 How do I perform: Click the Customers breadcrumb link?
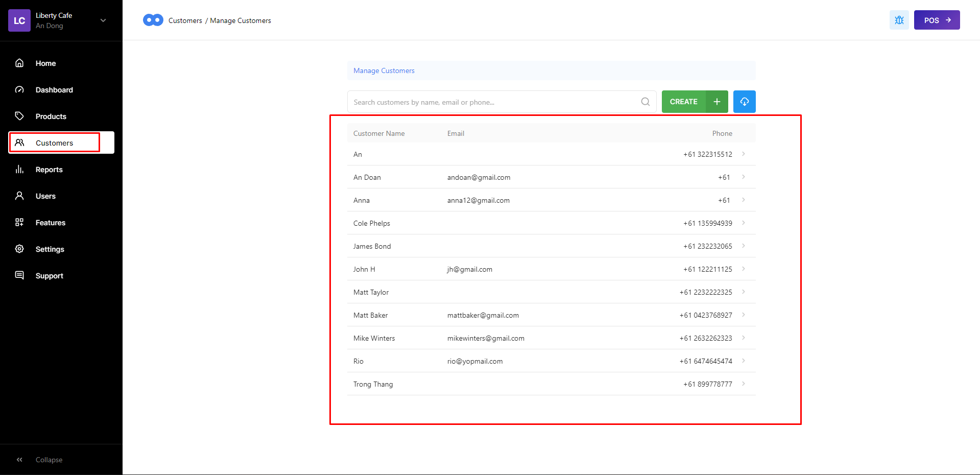coord(185,20)
